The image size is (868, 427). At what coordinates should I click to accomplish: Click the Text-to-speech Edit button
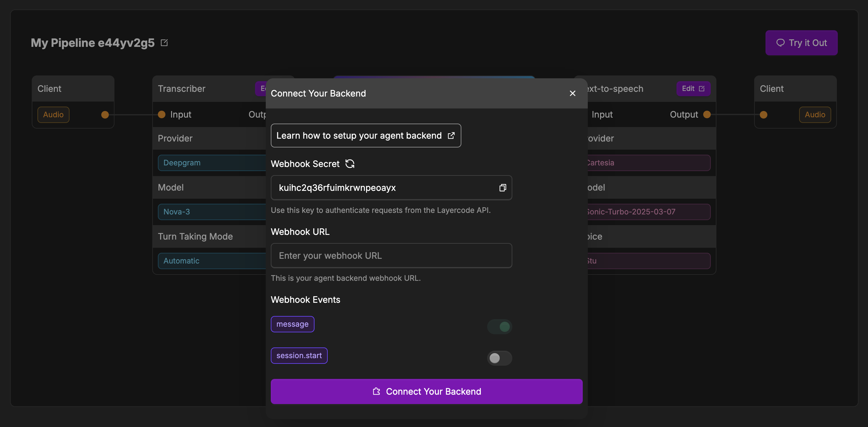pyautogui.click(x=693, y=89)
